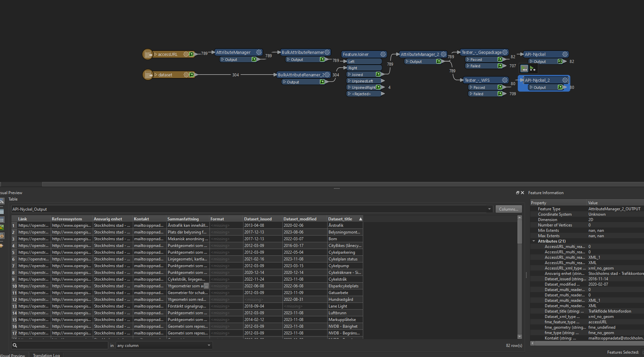This screenshot has height=357, width=644.
Task: Collapse the Attributes (21) group
Action: [534, 241]
